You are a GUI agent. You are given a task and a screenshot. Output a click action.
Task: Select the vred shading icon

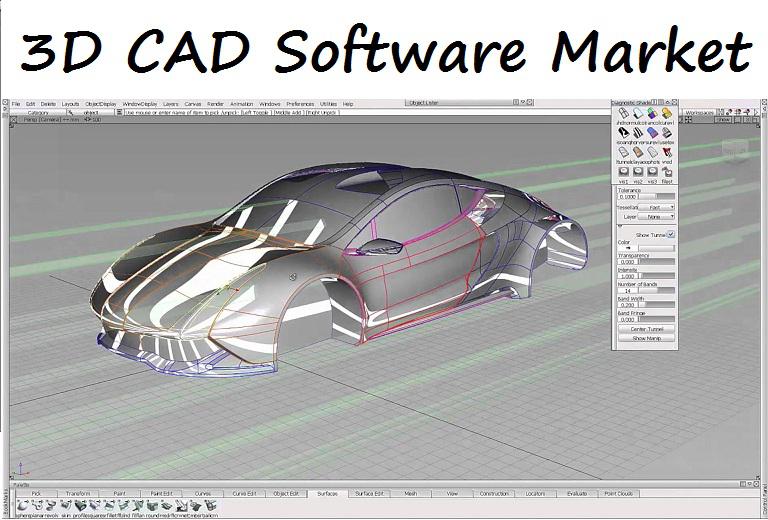pyautogui.click(x=667, y=152)
